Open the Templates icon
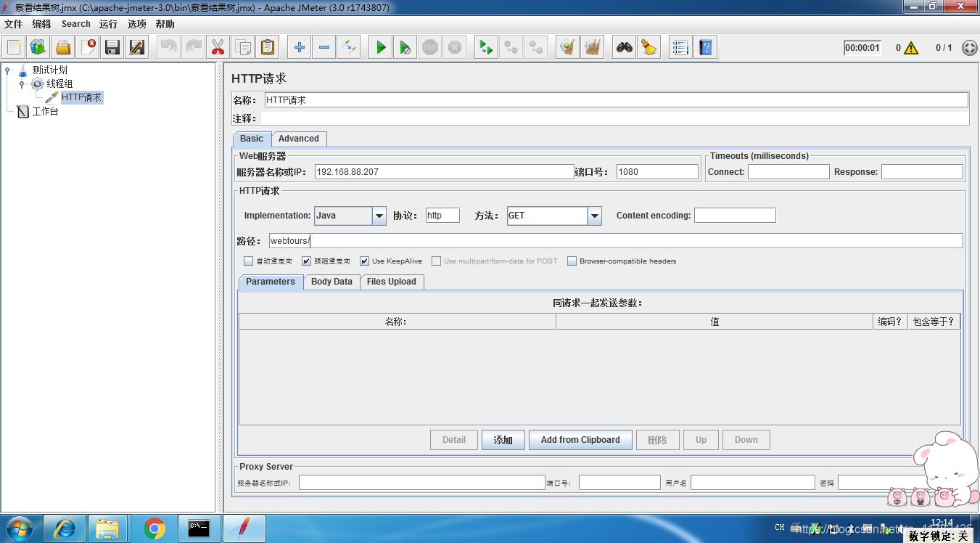The image size is (980, 543). click(38, 48)
